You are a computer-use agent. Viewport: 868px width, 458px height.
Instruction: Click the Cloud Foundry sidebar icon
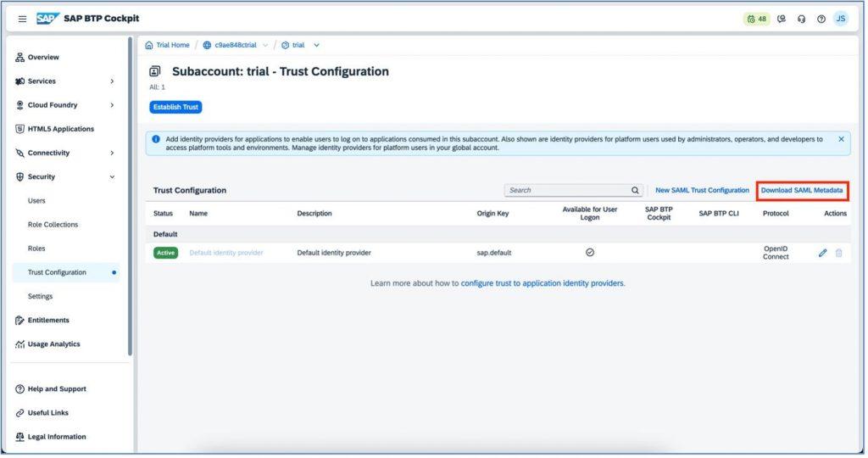point(20,105)
